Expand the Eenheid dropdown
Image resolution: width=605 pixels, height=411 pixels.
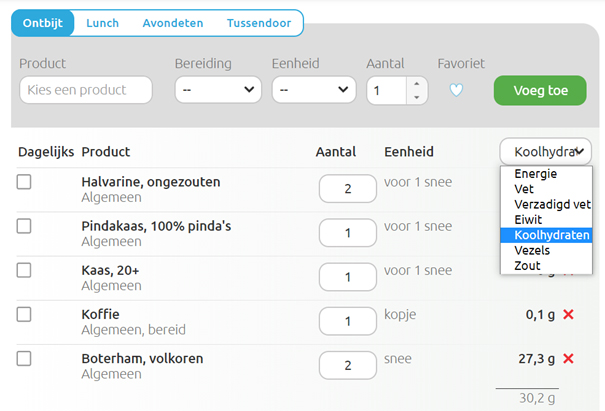(313, 90)
